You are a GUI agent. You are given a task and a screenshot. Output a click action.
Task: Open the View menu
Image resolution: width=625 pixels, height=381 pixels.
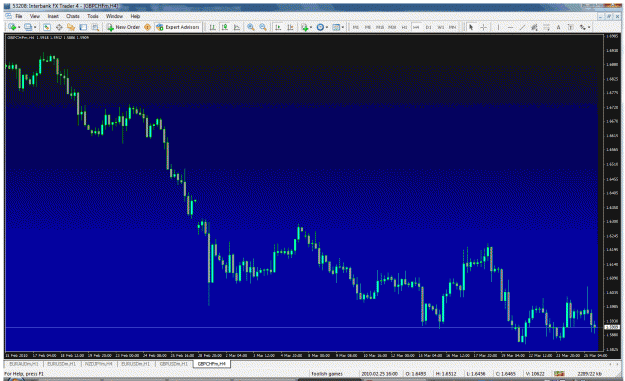tap(35, 16)
